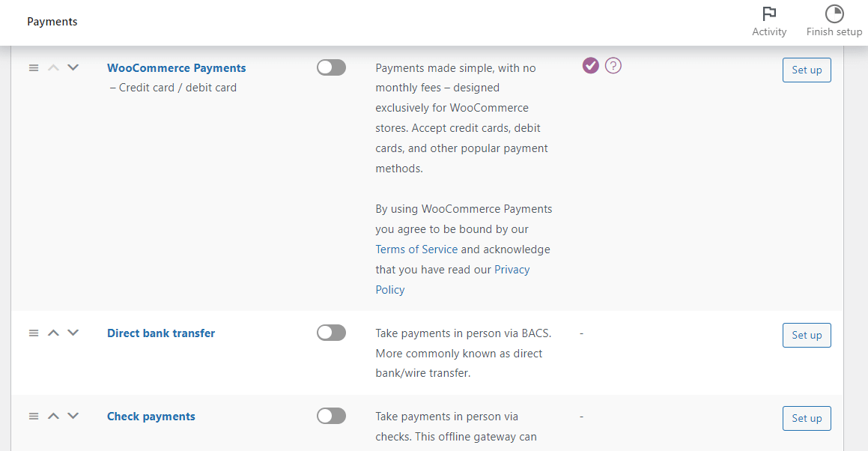This screenshot has height=451, width=868.
Task: View the Privacy Policy link
Action: point(512,269)
